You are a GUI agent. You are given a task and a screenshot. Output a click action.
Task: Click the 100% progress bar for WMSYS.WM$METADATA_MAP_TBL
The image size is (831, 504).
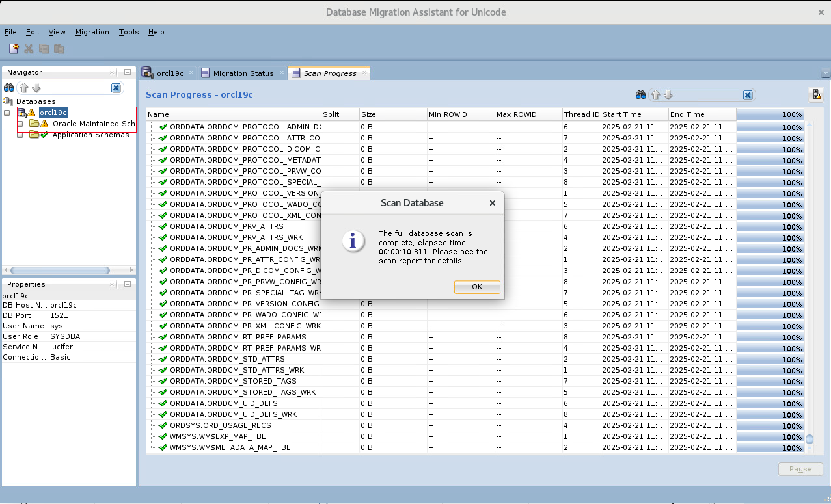[770, 447]
